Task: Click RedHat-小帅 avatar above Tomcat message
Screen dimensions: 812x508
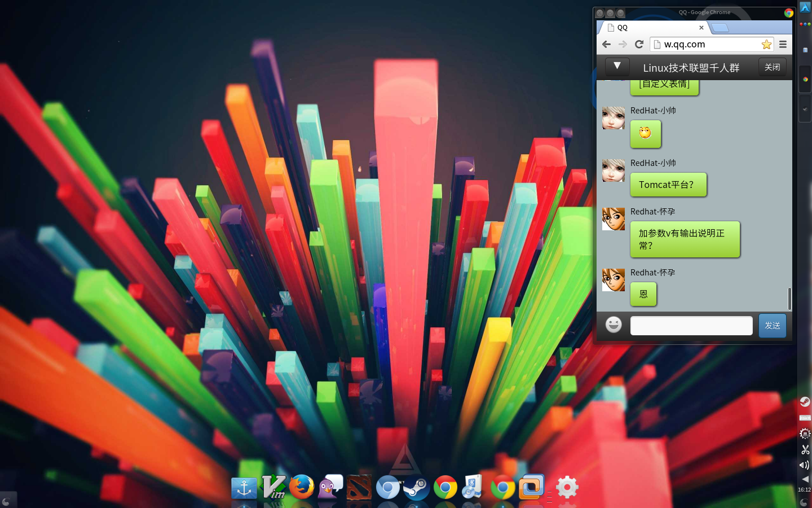Action: [x=614, y=170]
